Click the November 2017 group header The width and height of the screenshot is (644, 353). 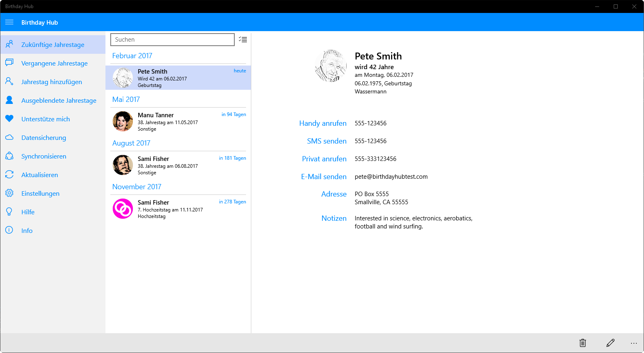tap(137, 187)
